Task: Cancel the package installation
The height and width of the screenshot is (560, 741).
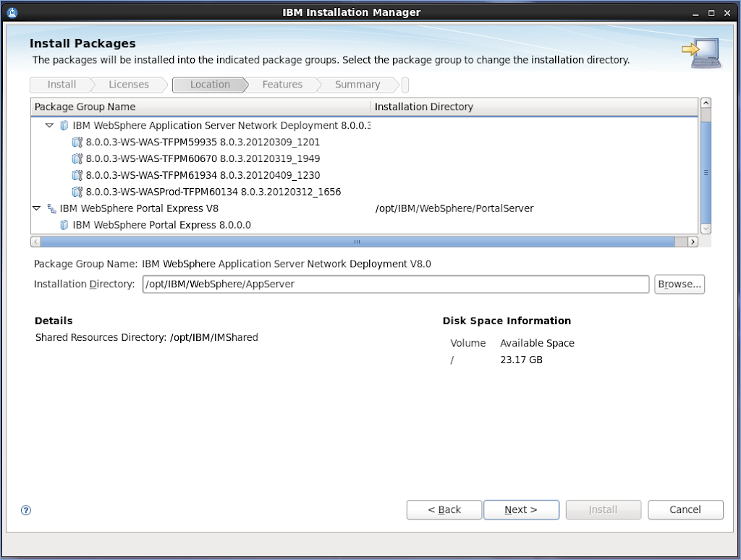Action: (685, 510)
